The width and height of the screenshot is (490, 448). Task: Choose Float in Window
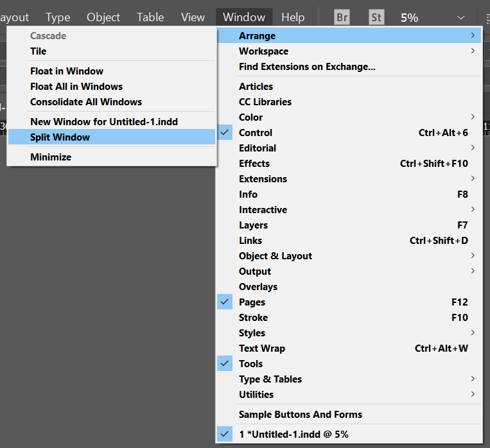pyautogui.click(x=112, y=71)
